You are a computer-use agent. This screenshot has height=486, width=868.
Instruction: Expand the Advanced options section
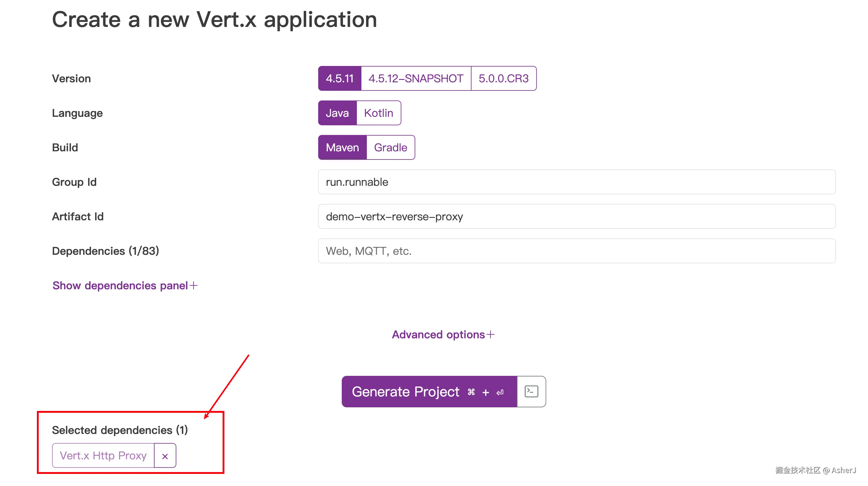(x=443, y=335)
